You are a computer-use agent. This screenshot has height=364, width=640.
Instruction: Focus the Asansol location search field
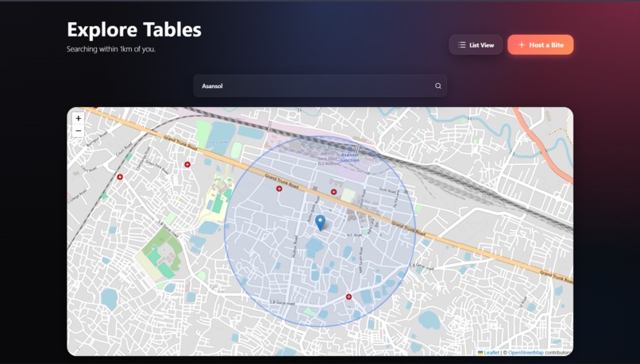[320, 86]
